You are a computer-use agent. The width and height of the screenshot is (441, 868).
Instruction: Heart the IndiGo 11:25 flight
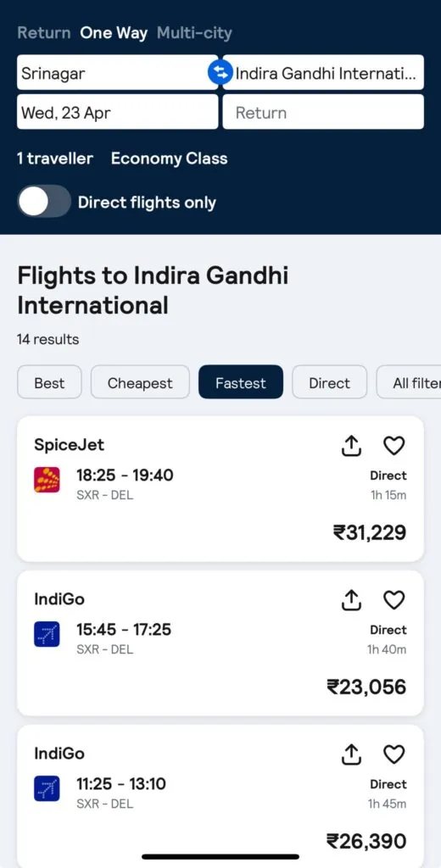[x=394, y=754]
